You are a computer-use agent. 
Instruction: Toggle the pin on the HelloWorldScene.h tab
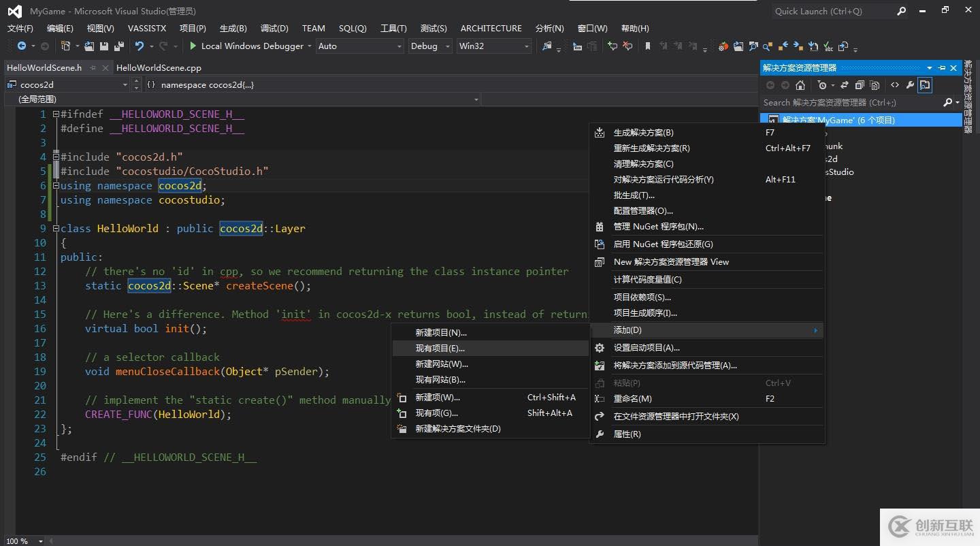pyautogui.click(x=93, y=68)
